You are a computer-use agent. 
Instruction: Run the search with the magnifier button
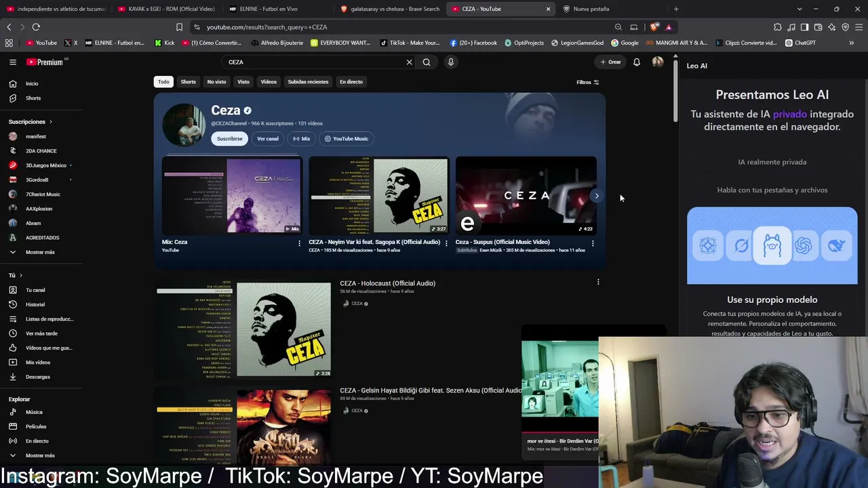click(x=427, y=62)
